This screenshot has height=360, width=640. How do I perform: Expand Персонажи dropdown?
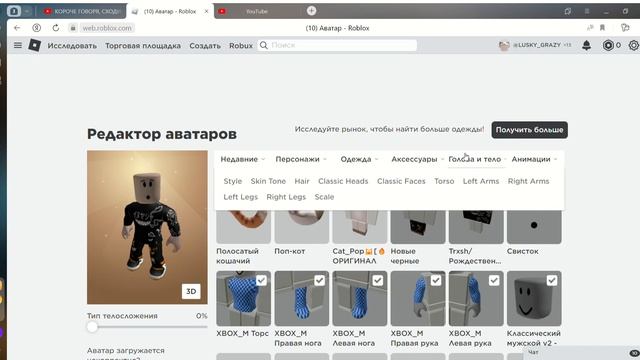pos(301,159)
